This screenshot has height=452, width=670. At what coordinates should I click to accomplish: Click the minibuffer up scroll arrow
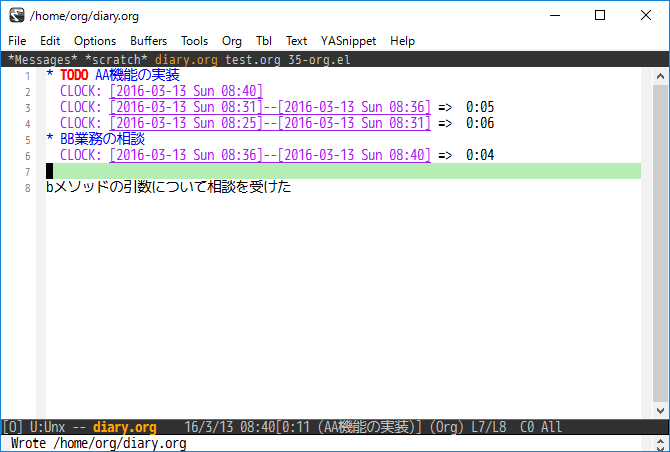pyautogui.click(x=660, y=443)
